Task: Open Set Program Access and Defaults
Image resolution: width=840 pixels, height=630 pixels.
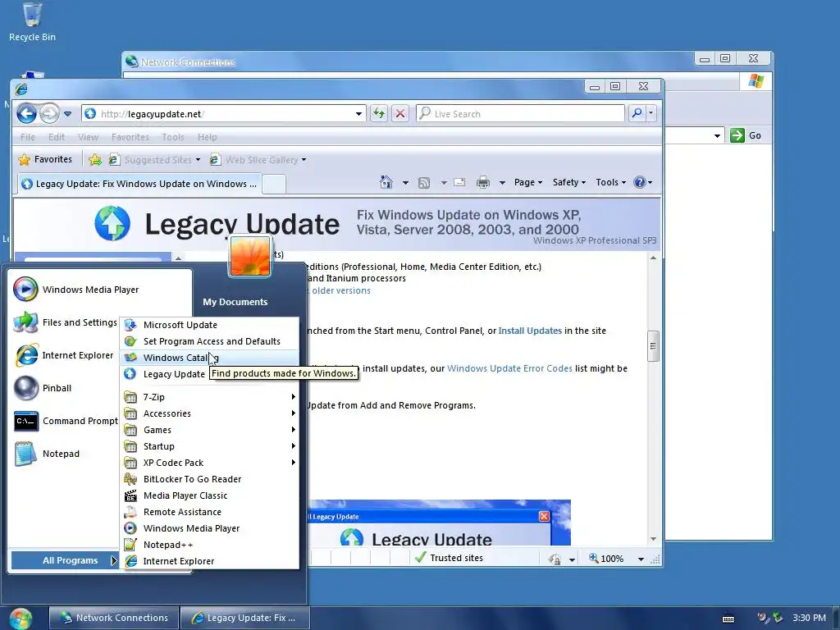Action: [209, 341]
